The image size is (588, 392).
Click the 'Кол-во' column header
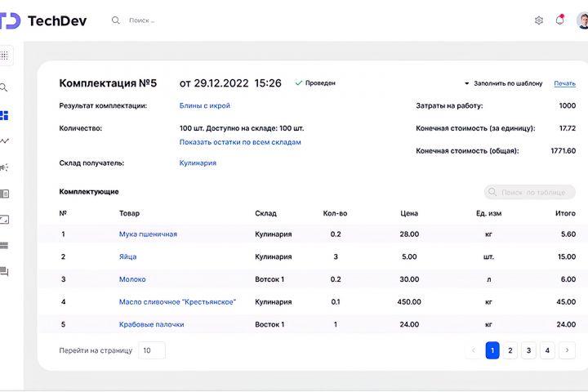(336, 213)
